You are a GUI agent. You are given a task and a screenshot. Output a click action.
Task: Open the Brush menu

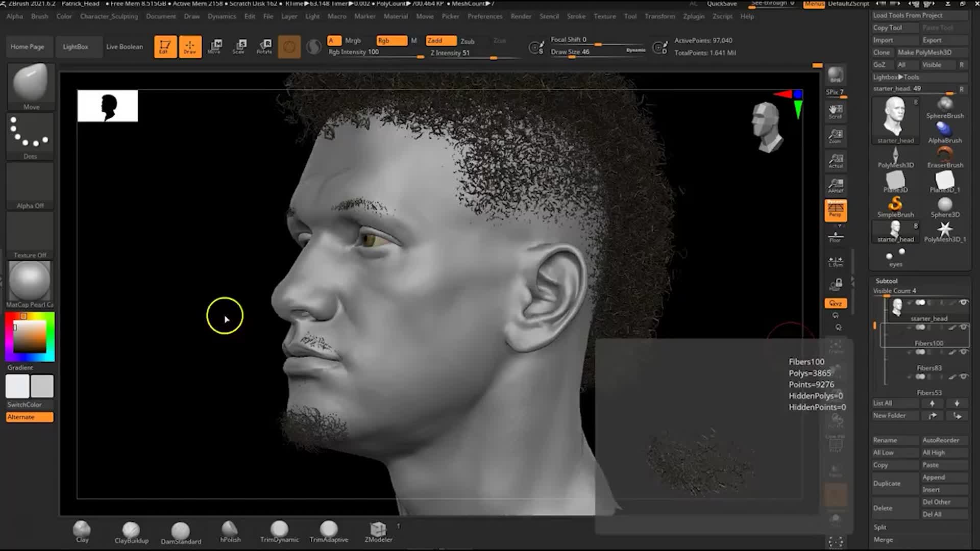click(39, 16)
